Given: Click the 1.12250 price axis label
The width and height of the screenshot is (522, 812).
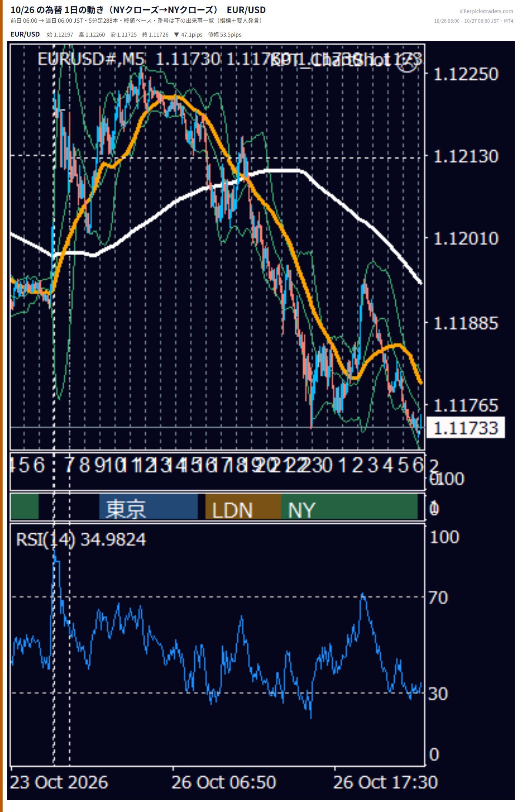Looking at the screenshot, I should point(466,74).
